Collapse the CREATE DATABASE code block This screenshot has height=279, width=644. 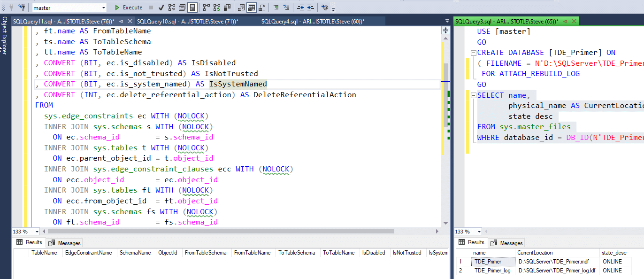473,53
